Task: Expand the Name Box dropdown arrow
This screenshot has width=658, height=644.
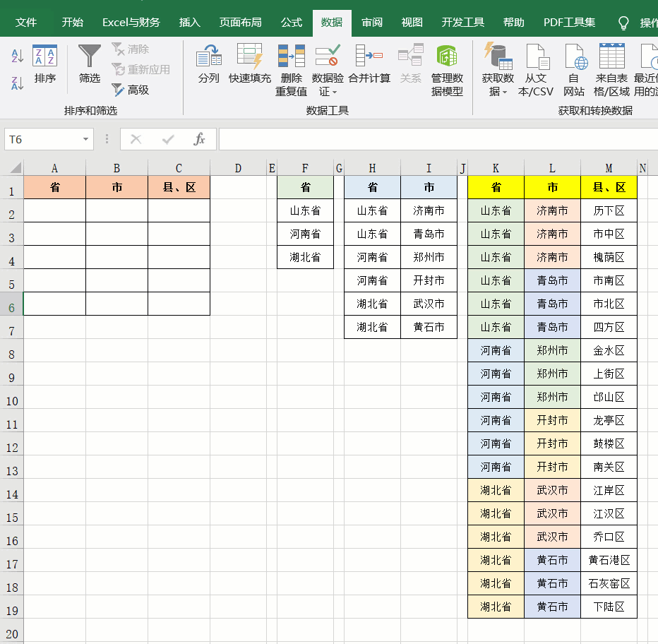Action: (x=85, y=139)
